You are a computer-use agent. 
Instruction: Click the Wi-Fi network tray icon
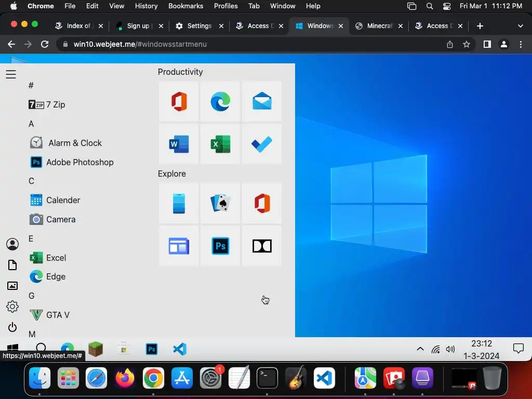pos(436,349)
